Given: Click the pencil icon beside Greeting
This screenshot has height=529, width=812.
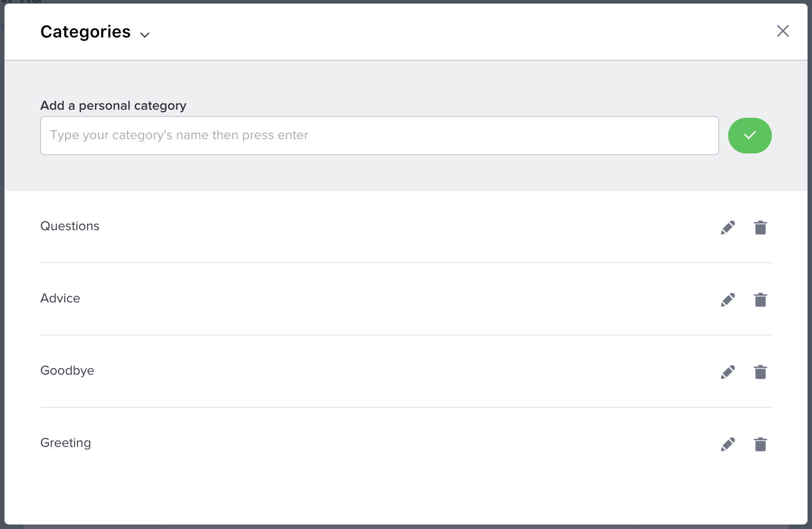Looking at the screenshot, I should (x=728, y=444).
